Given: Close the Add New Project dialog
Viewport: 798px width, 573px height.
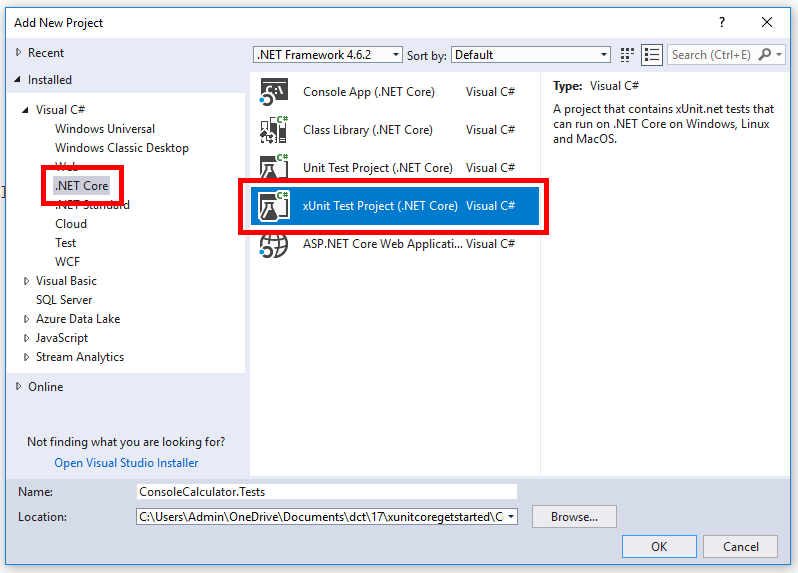Looking at the screenshot, I should pyautogui.click(x=767, y=22).
